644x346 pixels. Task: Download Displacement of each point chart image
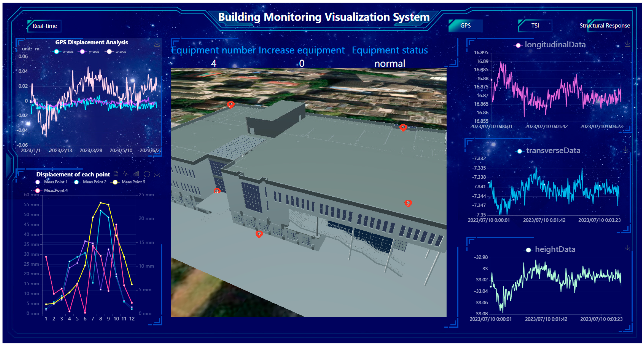tap(157, 174)
